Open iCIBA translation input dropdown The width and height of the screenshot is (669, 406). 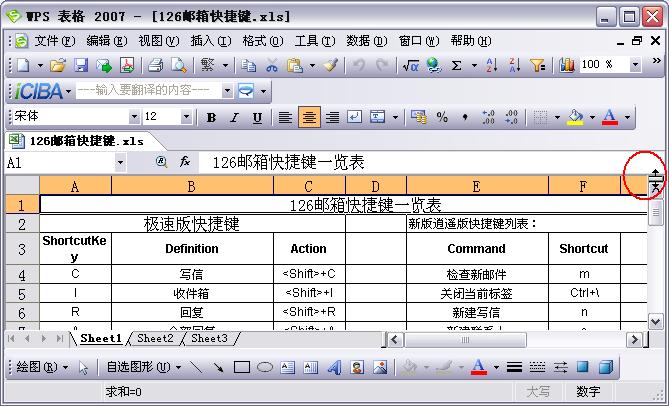[x=227, y=90]
